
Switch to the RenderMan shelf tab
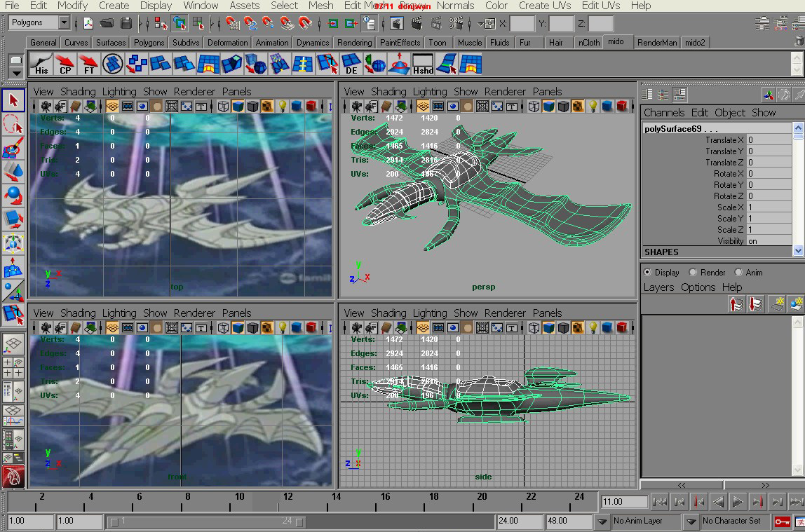click(x=656, y=43)
